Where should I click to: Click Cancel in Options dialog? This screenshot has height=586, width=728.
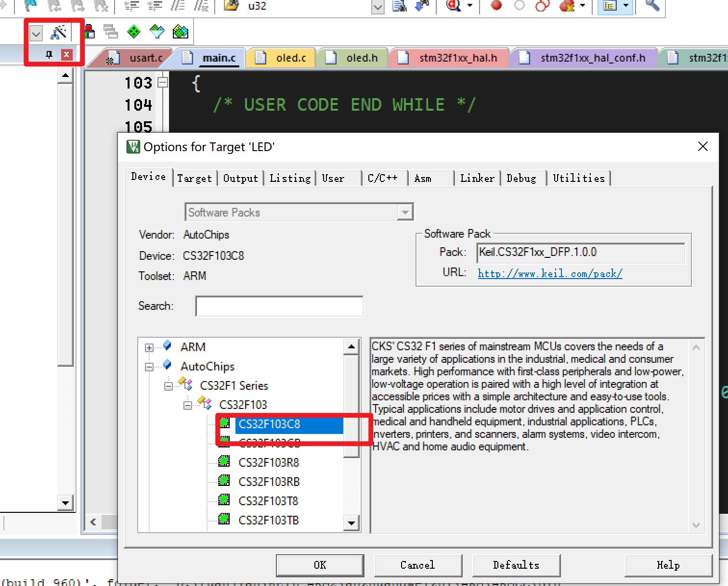[418, 565]
